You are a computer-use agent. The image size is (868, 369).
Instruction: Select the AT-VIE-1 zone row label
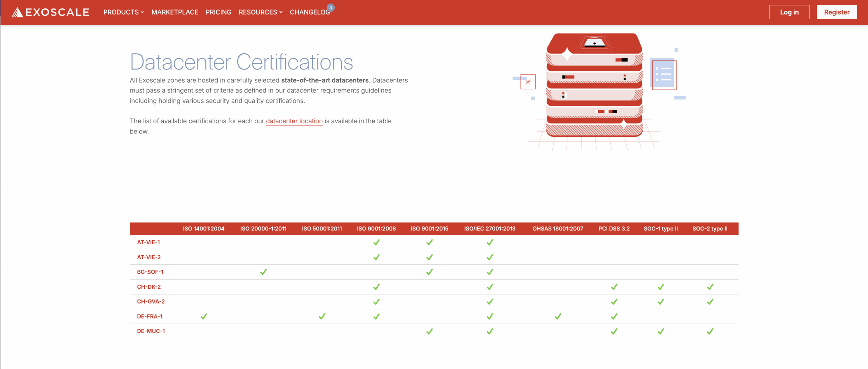(149, 242)
